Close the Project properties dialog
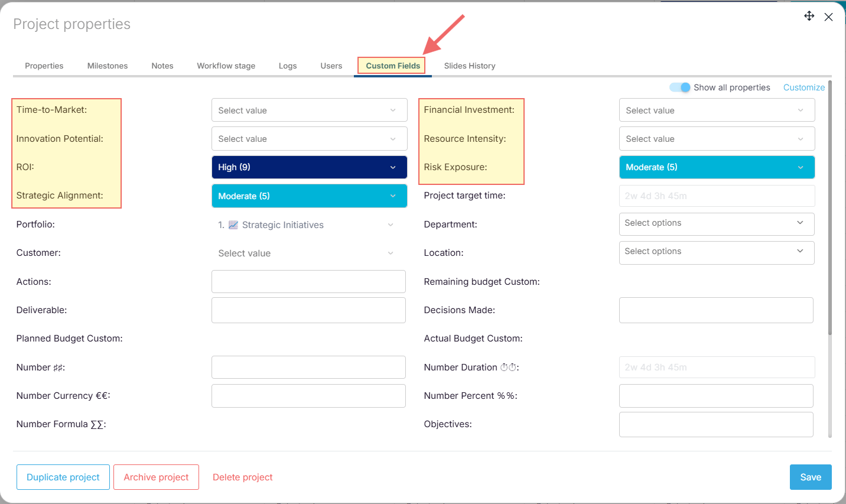846x504 pixels. (829, 17)
